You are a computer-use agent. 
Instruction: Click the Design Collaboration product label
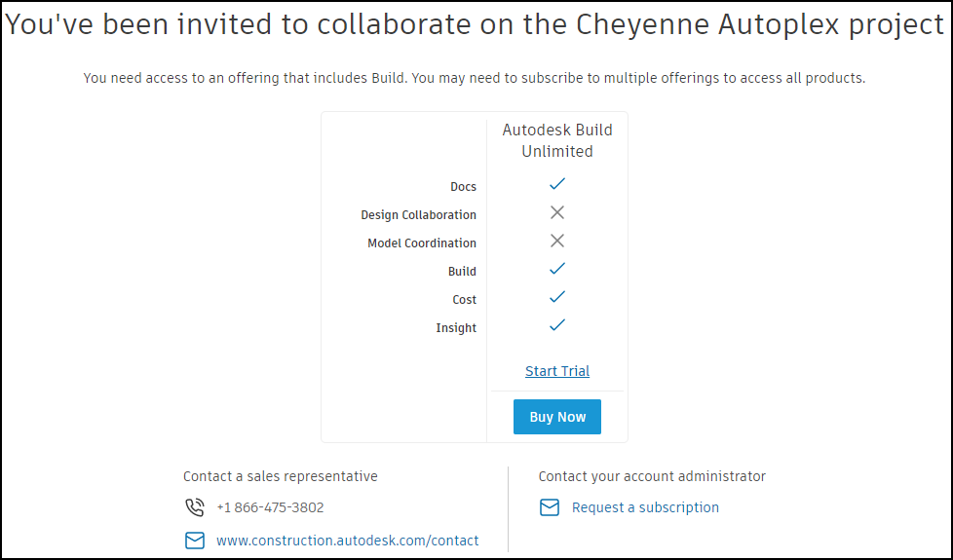click(419, 215)
